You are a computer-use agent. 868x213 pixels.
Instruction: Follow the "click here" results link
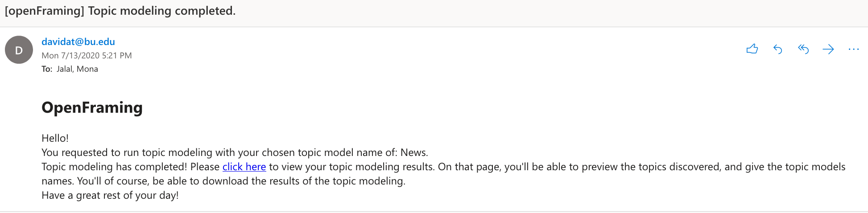(x=244, y=167)
